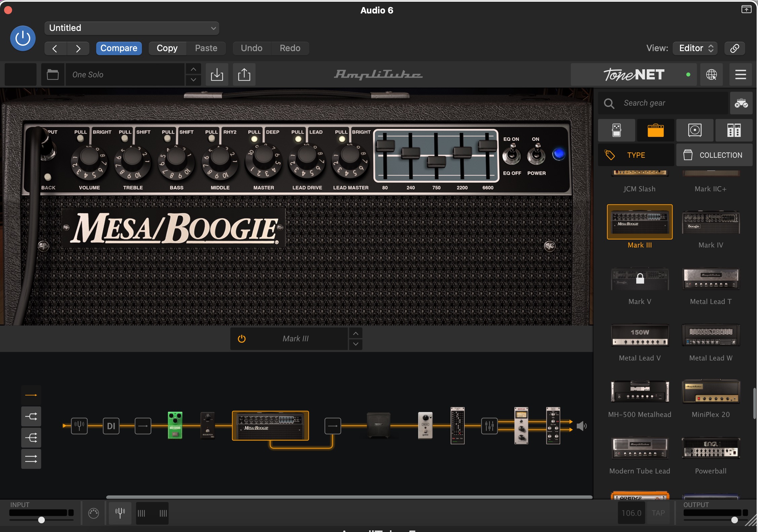
Task: Step to previous amp model above Mark III
Action: tap(355, 333)
